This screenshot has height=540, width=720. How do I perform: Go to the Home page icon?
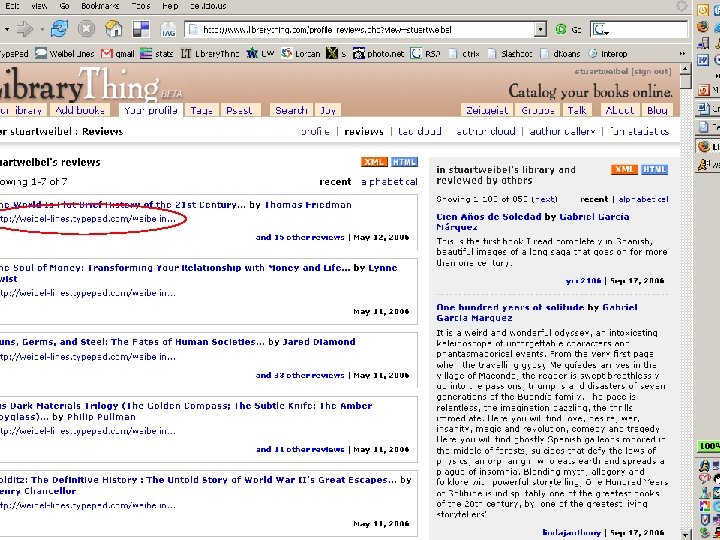113,29
